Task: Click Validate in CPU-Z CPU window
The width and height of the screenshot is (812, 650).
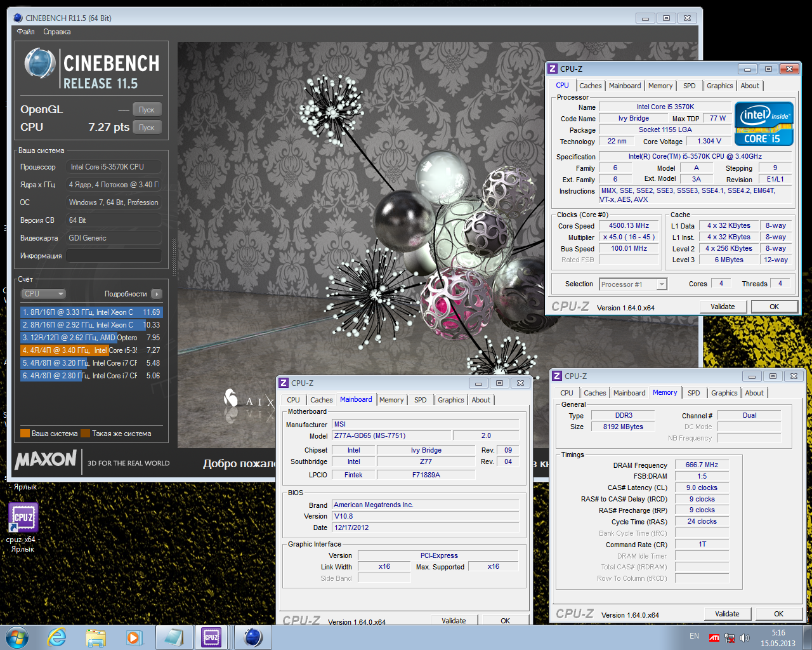Action: tap(723, 307)
